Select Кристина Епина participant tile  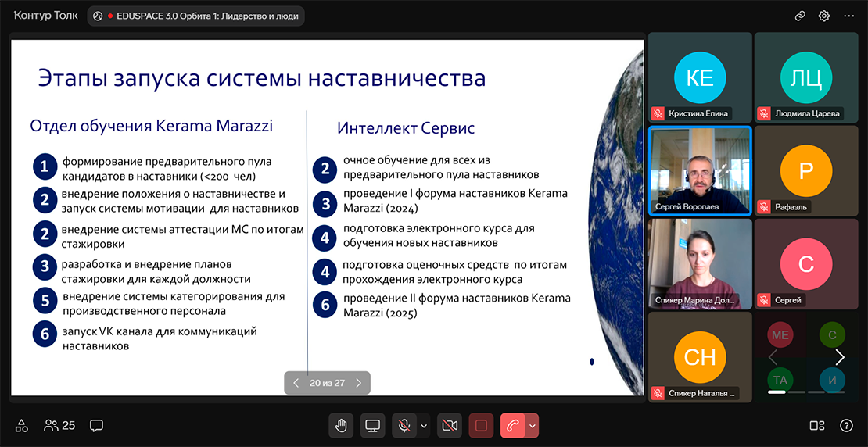pos(700,77)
